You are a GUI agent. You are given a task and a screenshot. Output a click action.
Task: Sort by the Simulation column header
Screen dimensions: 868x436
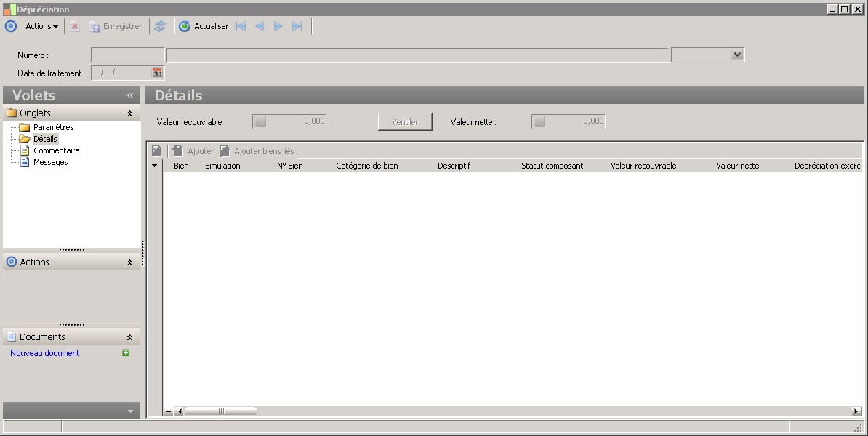point(222,166)
